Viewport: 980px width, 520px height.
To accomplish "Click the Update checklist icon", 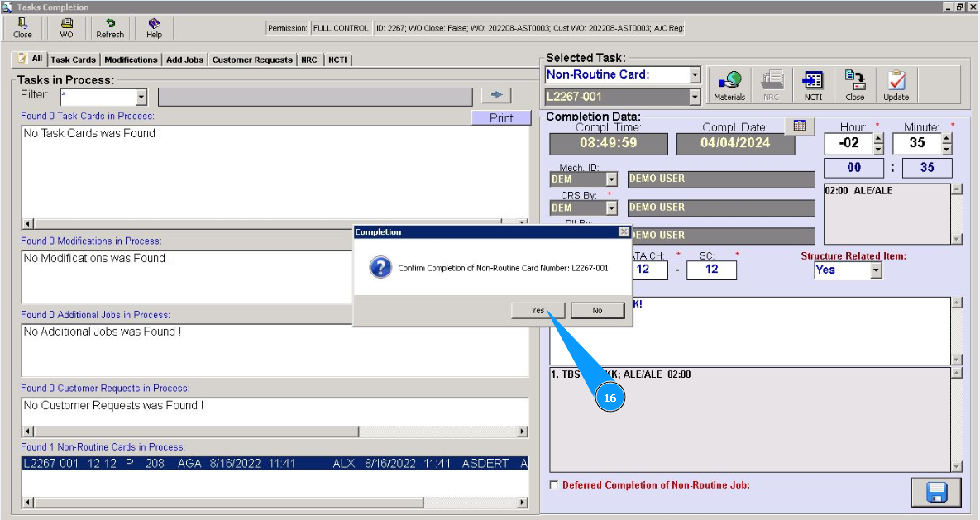I will (896, 85).
